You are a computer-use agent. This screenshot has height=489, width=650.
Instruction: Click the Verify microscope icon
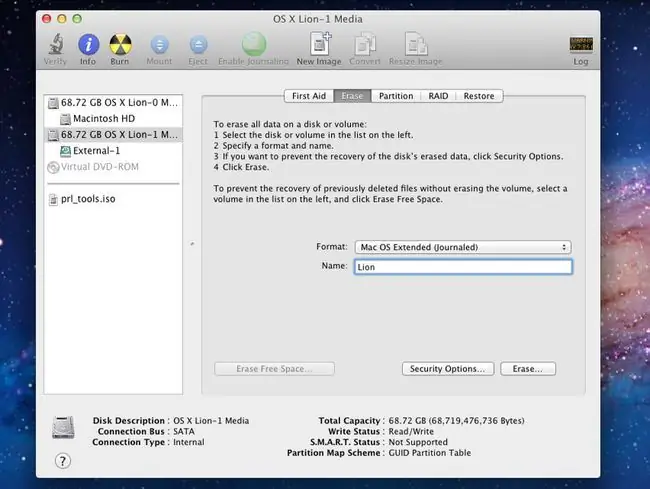56,44
